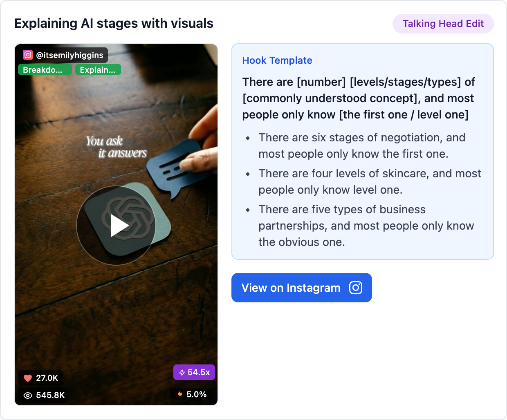Open the @itsemilyhiggins profile handle
The height and width of the screenshot is (420, 507).
(x=70, y=55)
